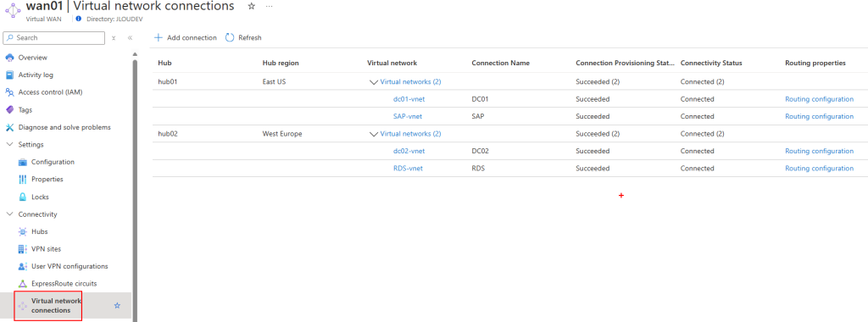Image resolution: width=868 pixels, height=322 pixels.
Task: Open Routing configuration for SAP row
Action: [x=820, y=116]
